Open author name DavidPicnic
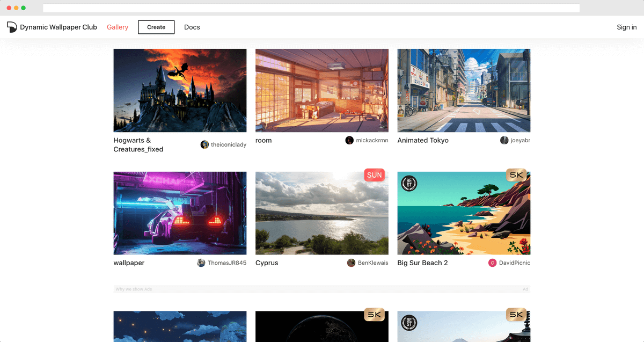The height and width of the screenshot is (342, 644). [x=515, y=263]
